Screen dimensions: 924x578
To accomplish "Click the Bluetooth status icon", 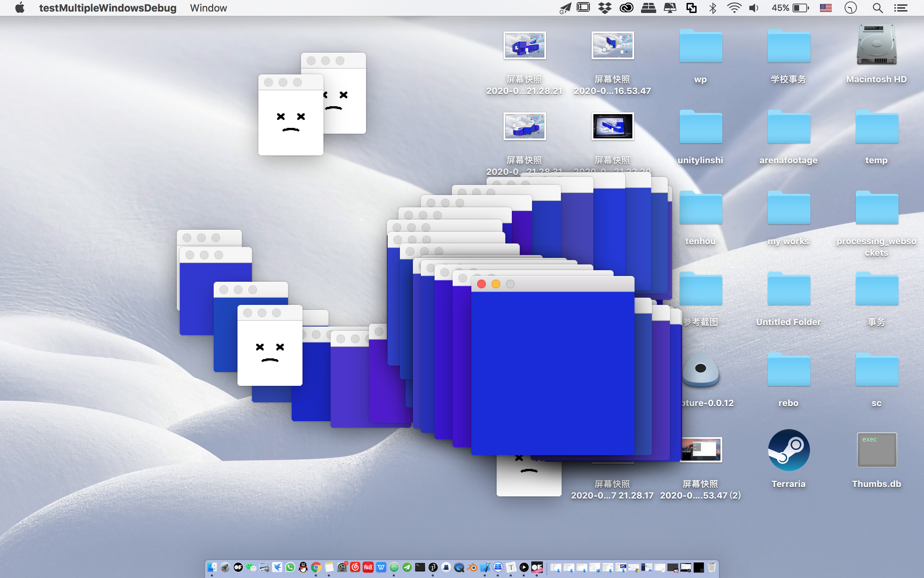I will point(712,8).
